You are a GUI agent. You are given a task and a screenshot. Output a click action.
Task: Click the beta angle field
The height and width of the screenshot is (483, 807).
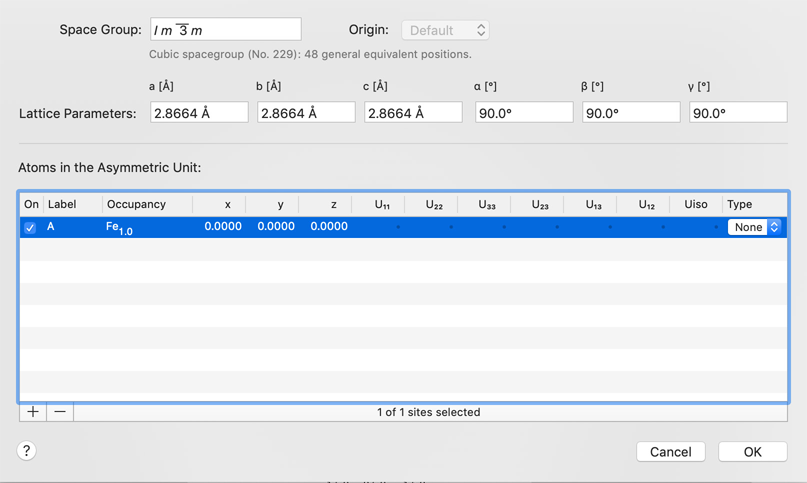click(631, 113)
